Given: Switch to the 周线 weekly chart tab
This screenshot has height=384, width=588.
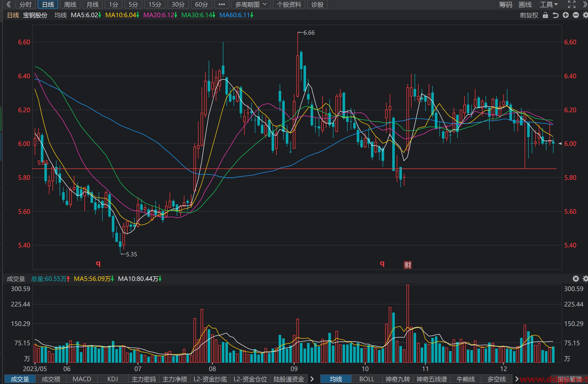Looking at the screenshot, I should tap(70, 4).
